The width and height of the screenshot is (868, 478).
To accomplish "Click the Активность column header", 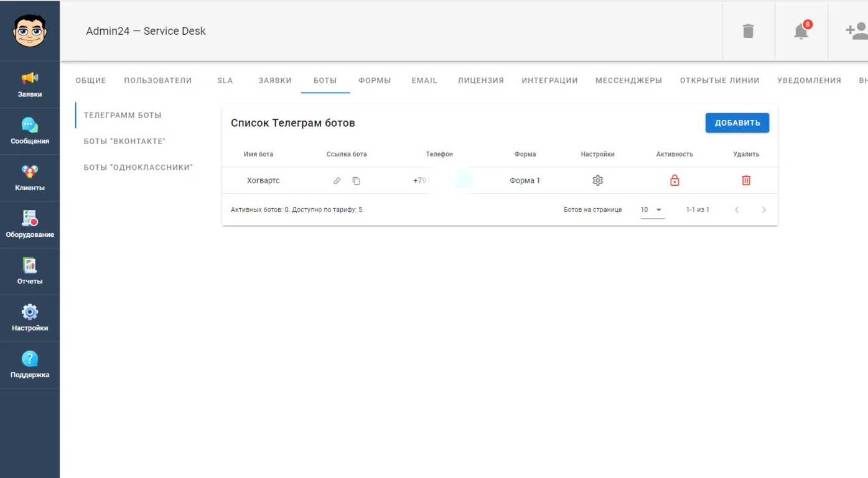I will (x=674, y=154).
